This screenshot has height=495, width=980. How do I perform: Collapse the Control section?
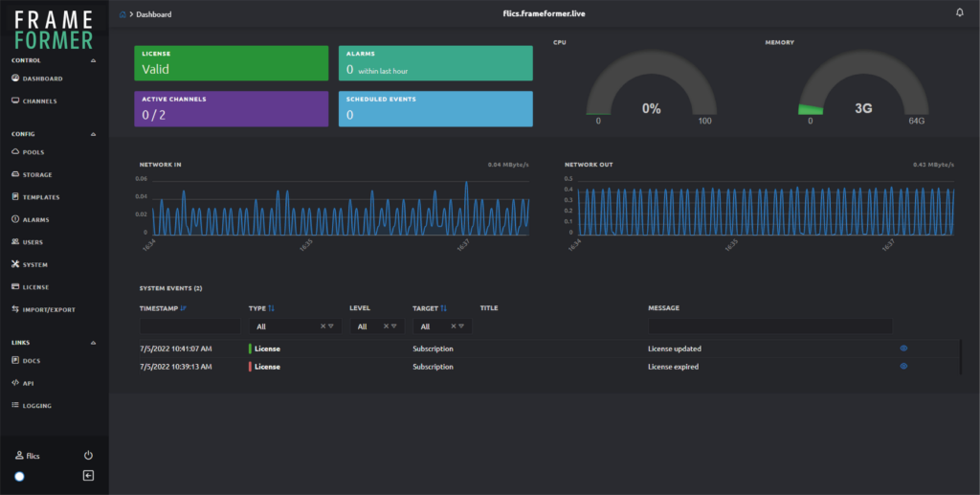click(93, 60)
